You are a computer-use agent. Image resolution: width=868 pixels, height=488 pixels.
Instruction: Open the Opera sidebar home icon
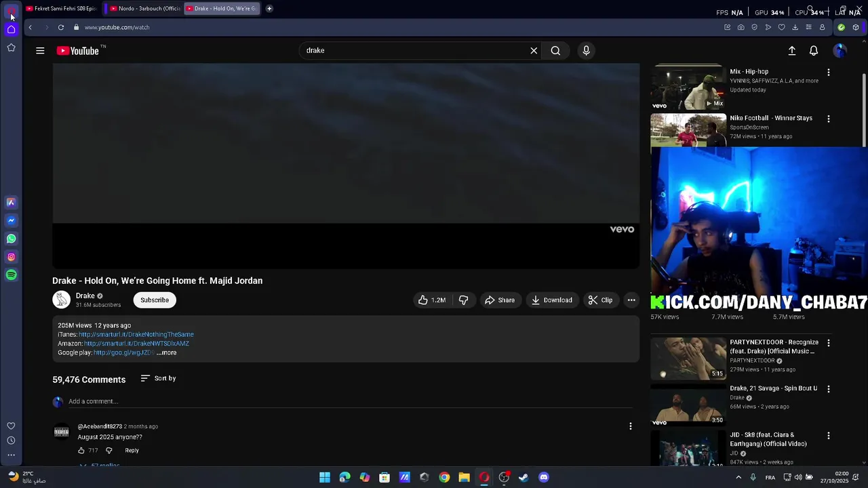tap(11, 29)
